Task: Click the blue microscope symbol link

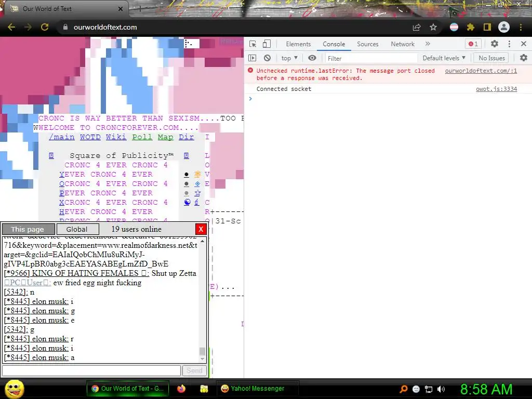Action: 197,202
